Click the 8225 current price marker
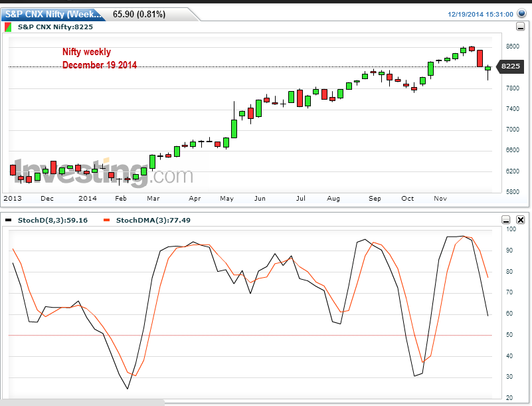 pos(510,66)
